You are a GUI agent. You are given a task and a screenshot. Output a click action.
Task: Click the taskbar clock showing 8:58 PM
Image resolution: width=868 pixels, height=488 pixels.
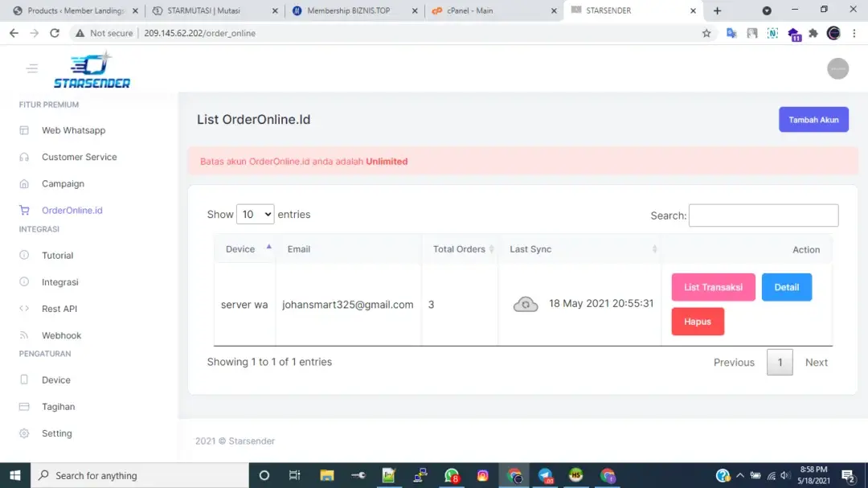pos(813,475)
